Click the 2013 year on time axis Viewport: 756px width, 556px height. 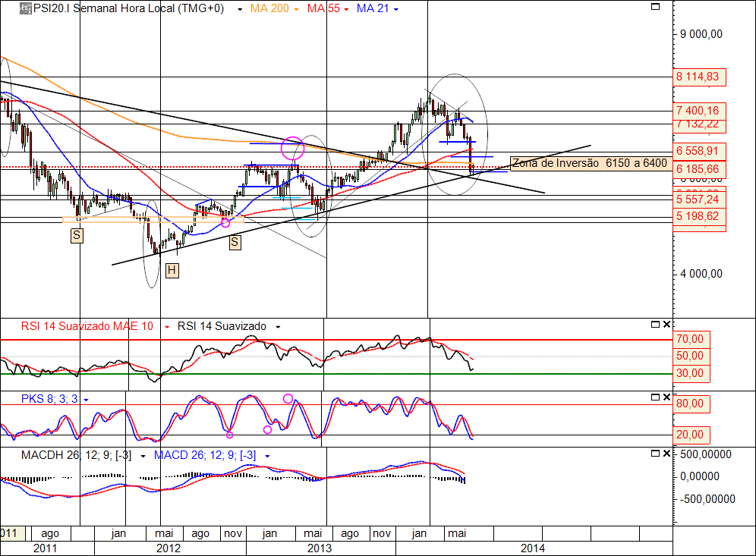pyautogui.click(x=320, y=548)
